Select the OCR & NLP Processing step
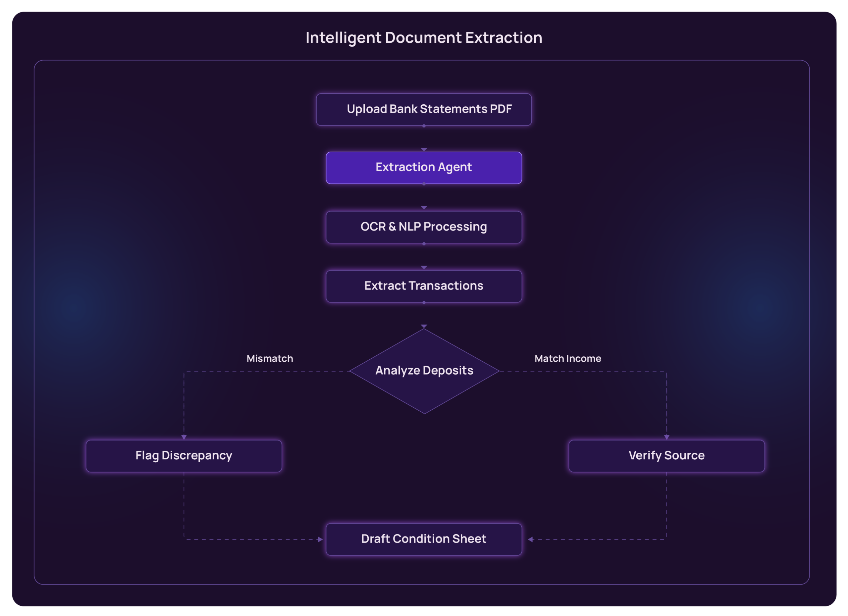This screenshot has width=848, height=616. point(424,227)
